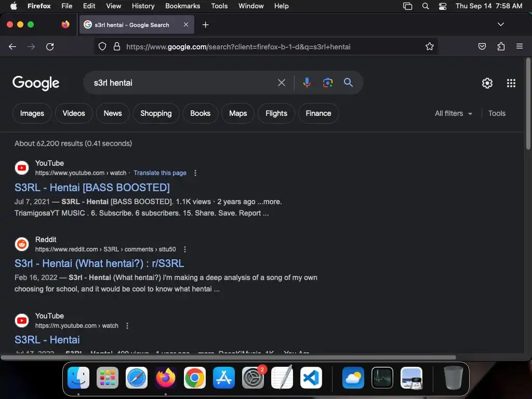This screenshot has height=399, width=532.
Task: Expand the All filters dropdown
Action: pos(453,113)
